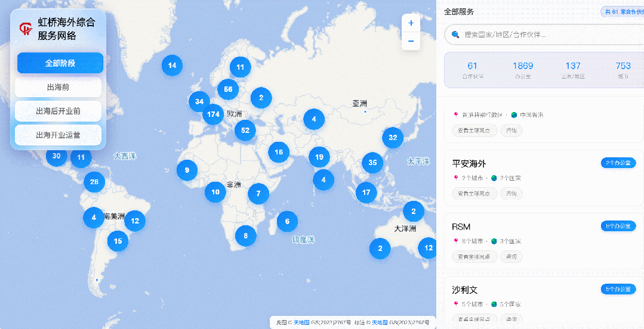The width and height of the screenshot is (644, 329).
Task: Select the 全部阶段 stage filter
Action: pyautogui.click(x=60, y=63)
